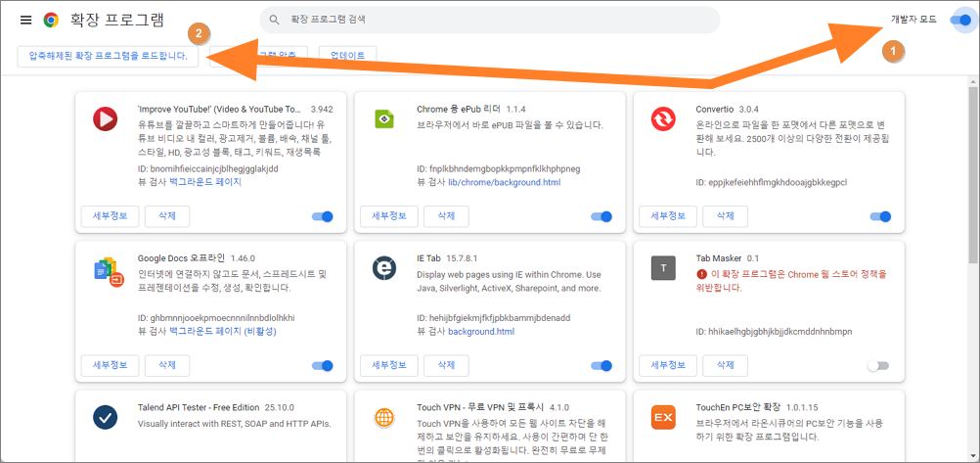
Task: Click the Improve YouTube extension ID text
Action: 207,169
